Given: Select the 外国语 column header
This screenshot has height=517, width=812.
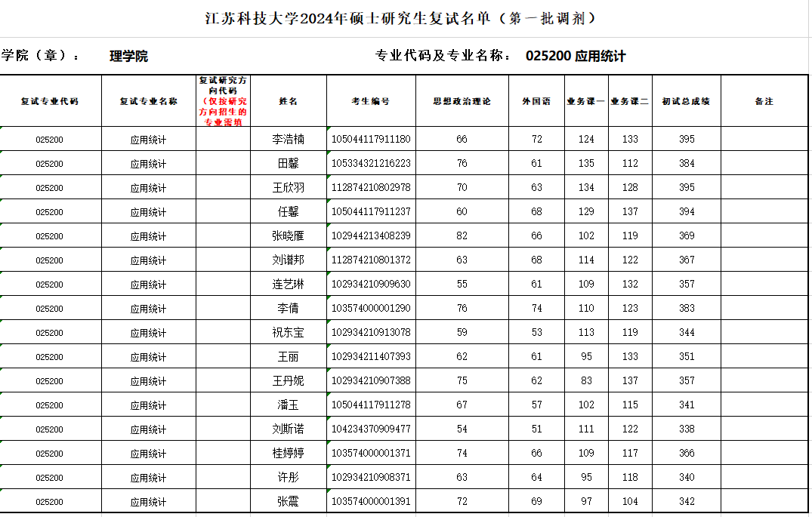Looking at the screenshot, I should click(x=536, y=101).
